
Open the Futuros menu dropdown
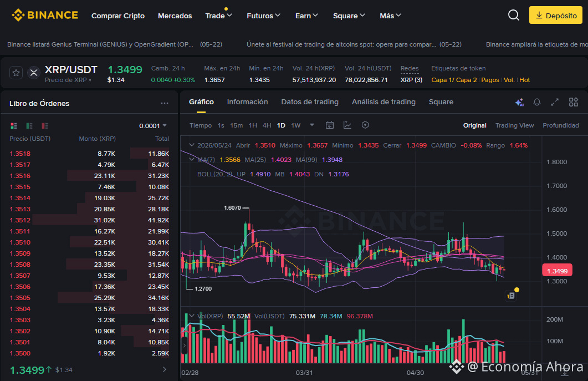click(x=263, y=16)
